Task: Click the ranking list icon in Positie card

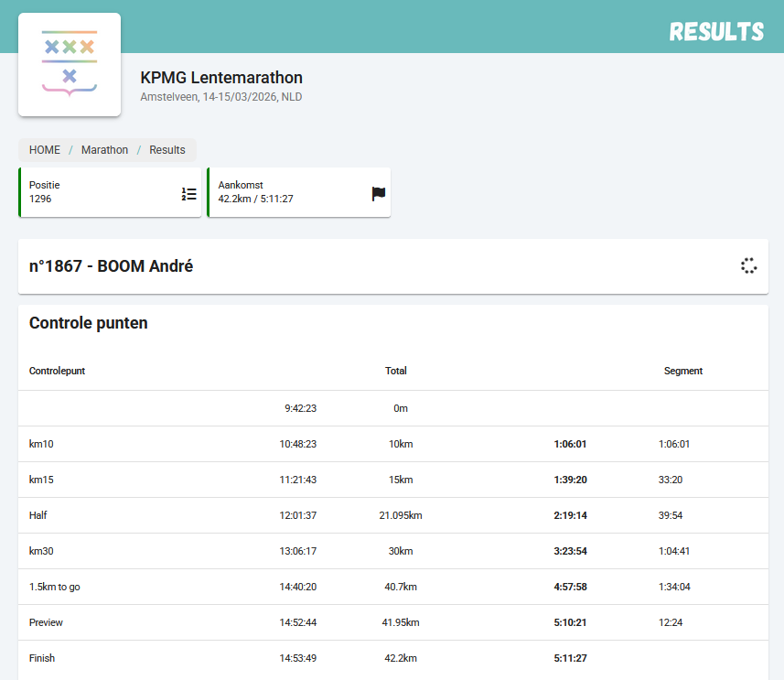Action: (x=188, y=193)
